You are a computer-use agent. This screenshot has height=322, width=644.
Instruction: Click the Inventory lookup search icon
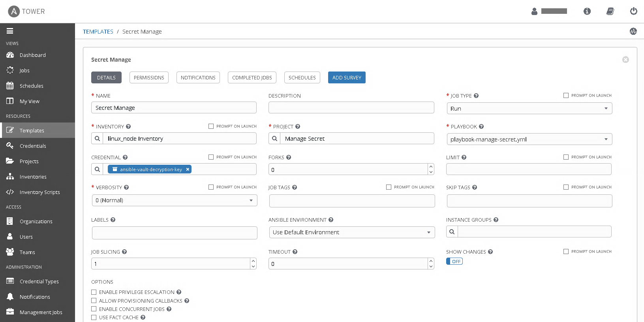(97, 139)
